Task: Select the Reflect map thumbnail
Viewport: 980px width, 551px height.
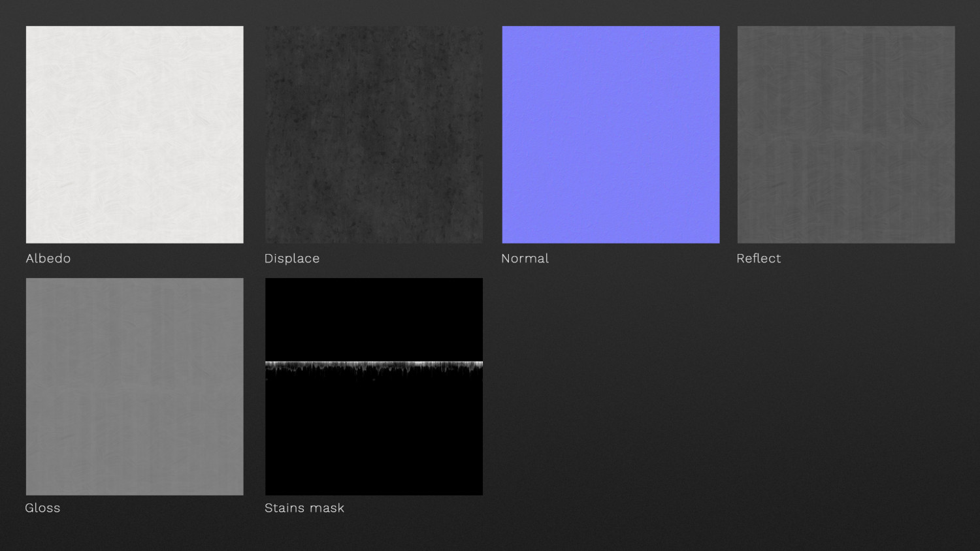Action: pos(846,134)
